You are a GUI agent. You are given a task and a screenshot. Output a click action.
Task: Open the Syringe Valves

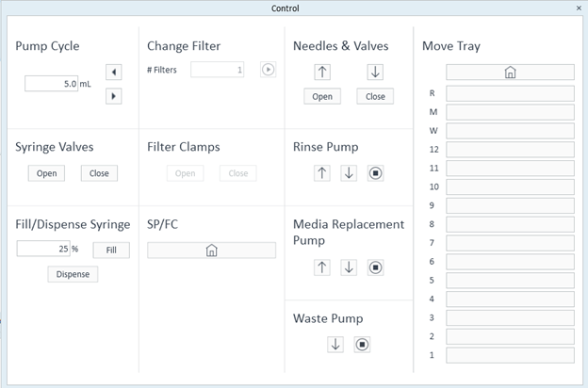pos(46,173)
